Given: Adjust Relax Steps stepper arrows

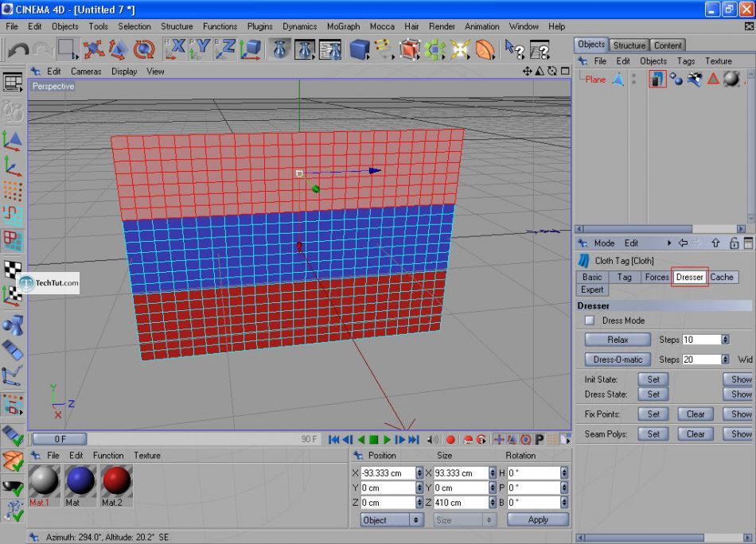Looking at the screenshot, I should click(x=725, y=340).
